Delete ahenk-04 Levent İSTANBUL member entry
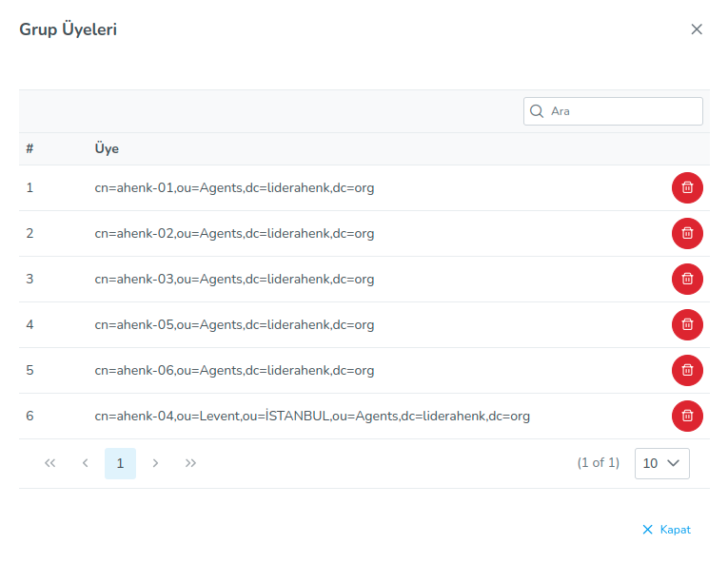Screen dimensions: 728x563 pos(687,417)
